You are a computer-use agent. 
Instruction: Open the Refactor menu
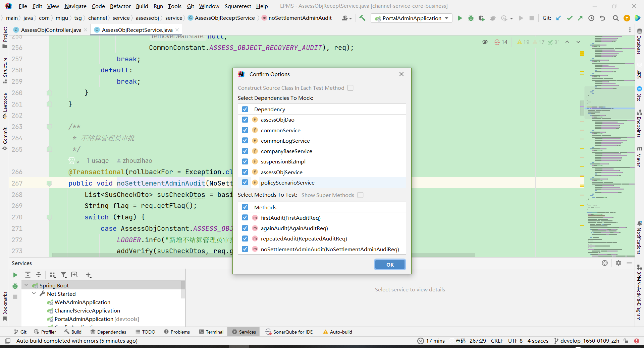120,6
